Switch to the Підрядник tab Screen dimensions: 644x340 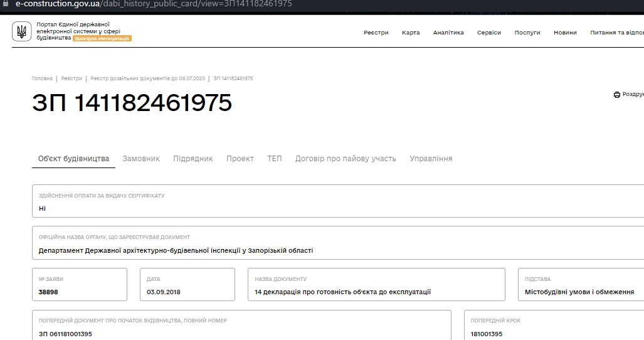pyautogui.click(x=193, y=159)
